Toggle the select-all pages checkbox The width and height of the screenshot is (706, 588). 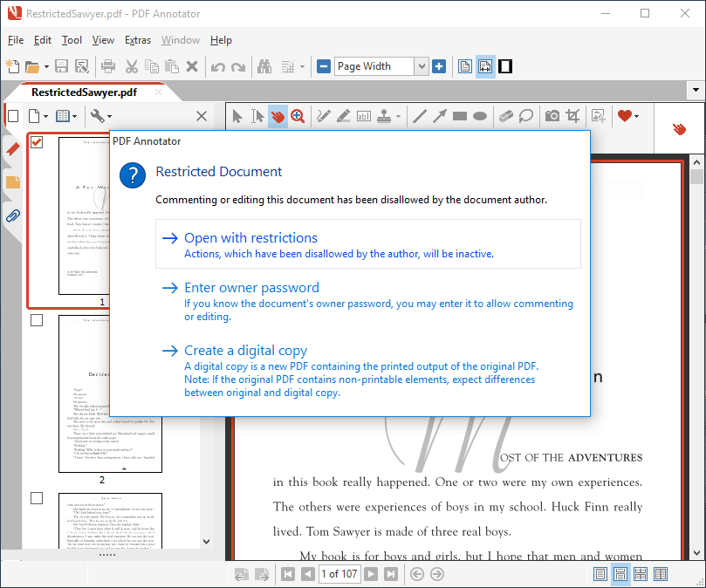tap(13, 116)
